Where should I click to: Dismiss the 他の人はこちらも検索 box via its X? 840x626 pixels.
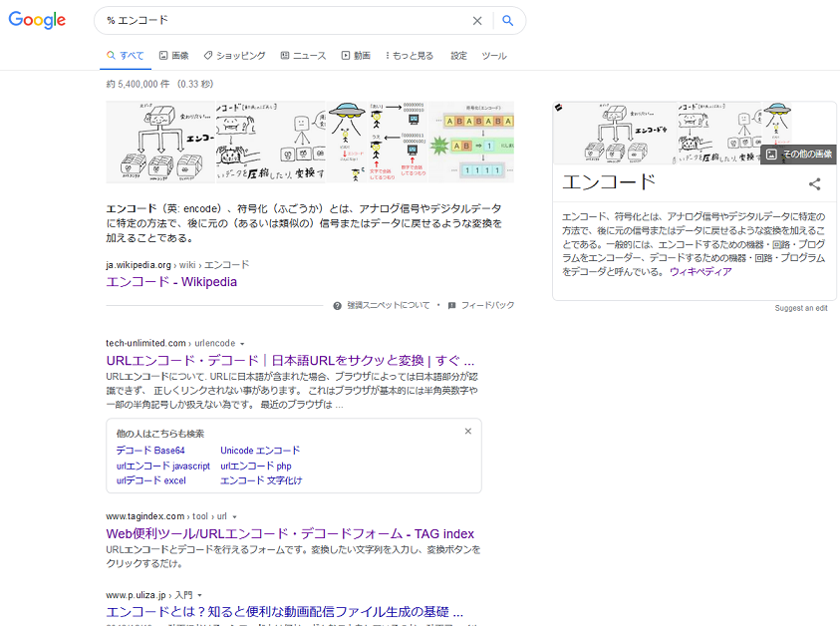(467, 431)
